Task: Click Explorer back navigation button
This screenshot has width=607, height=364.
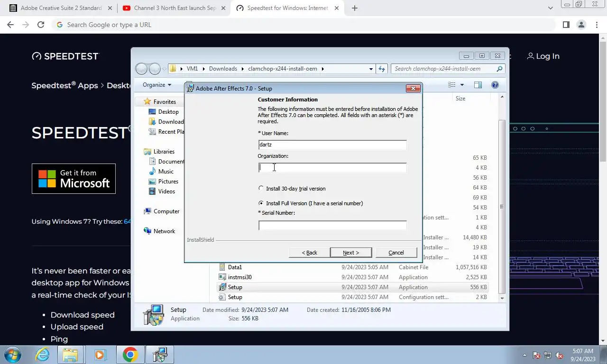Action: click(141, 69)
